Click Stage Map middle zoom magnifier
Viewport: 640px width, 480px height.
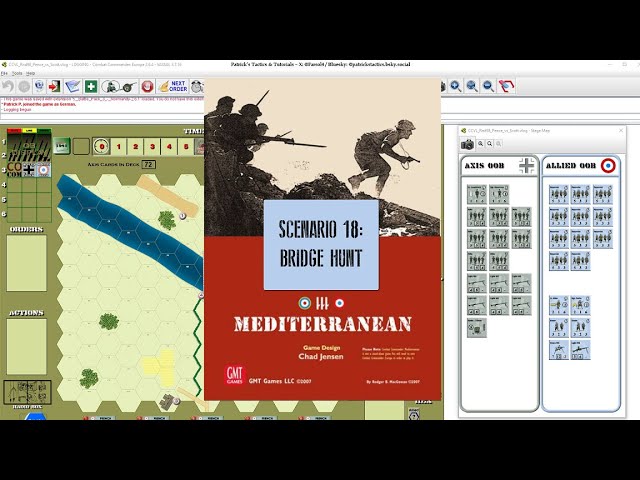(x=489, y=144)
